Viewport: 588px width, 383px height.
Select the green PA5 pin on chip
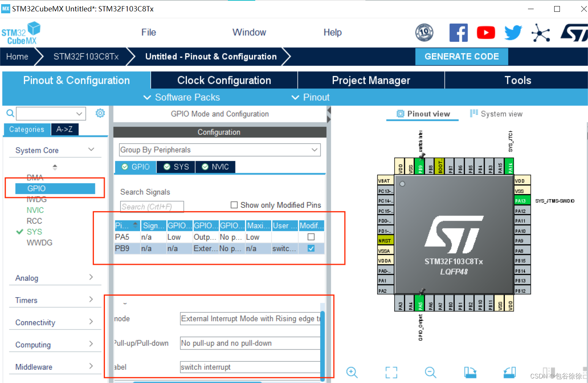[x=420, y=303]
